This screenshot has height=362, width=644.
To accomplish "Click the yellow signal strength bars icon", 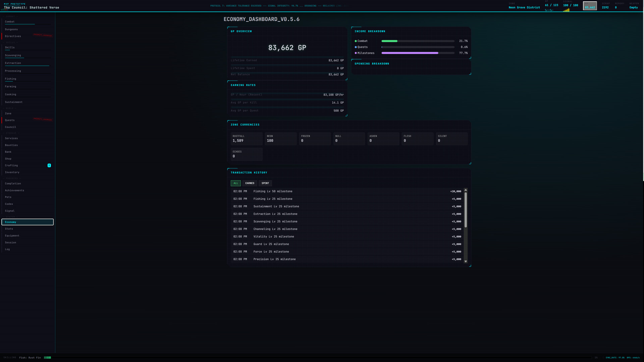I will click(x=566, y=10).
